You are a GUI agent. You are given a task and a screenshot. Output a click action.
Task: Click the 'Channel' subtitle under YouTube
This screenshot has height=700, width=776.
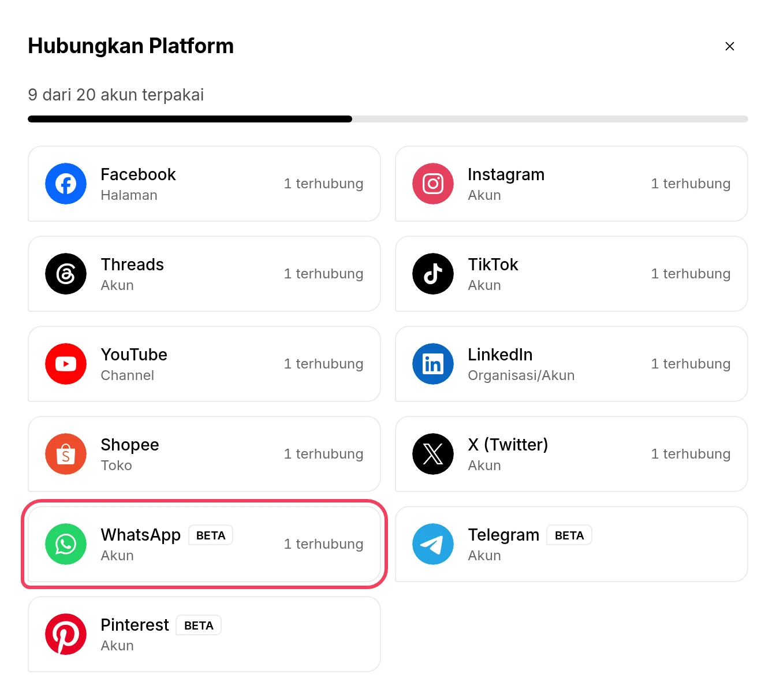click(127, 375)
